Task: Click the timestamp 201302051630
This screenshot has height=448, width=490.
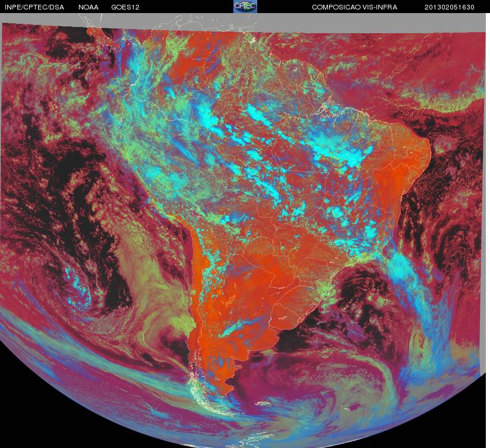Action: [x=450, y=7]
